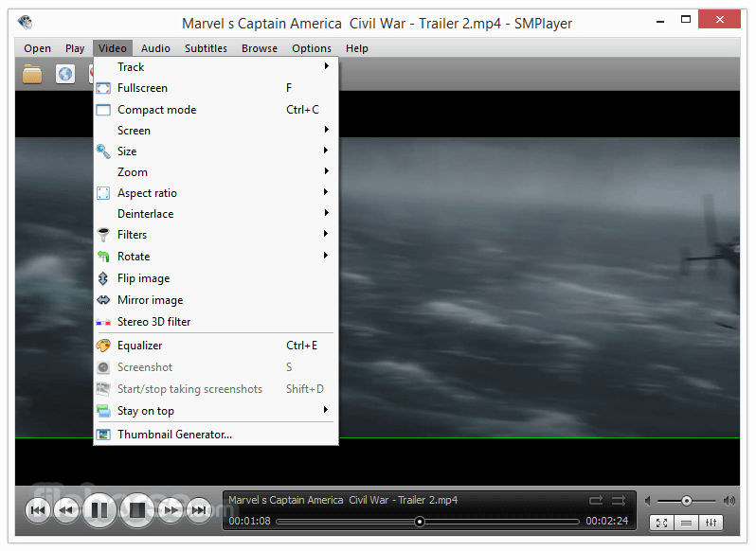Launch Thumbnail Generator...
Screen dimensions: 756x551
[216, 435]
